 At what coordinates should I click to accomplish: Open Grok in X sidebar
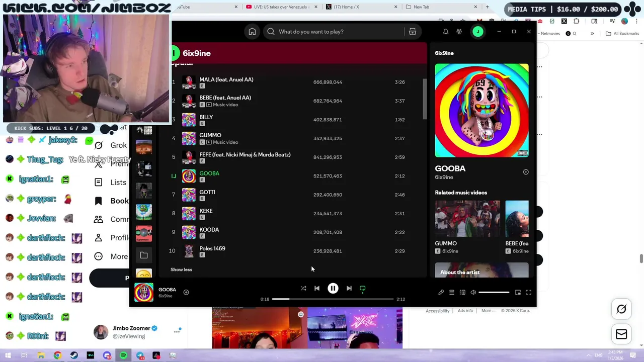coord(111,145)
